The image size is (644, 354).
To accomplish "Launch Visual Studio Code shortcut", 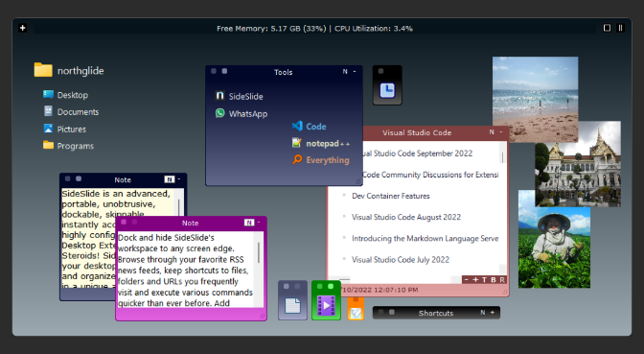I will (x=309, y=127).
